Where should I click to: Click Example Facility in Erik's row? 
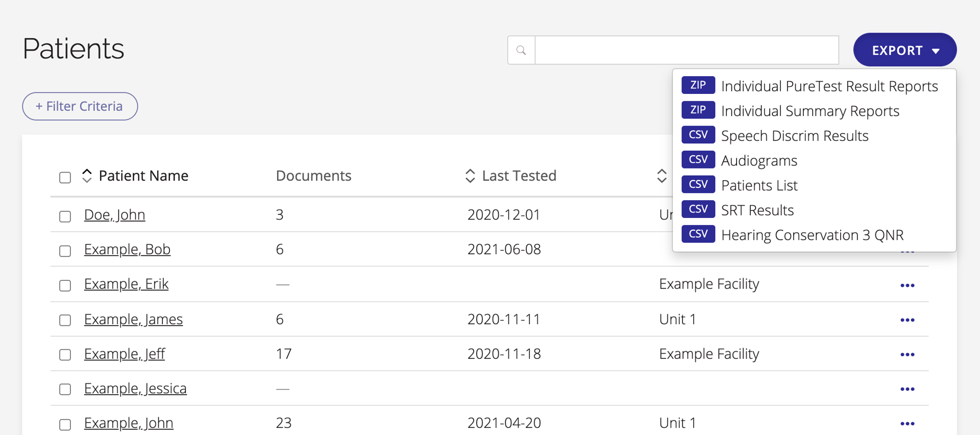coord(709,284)
